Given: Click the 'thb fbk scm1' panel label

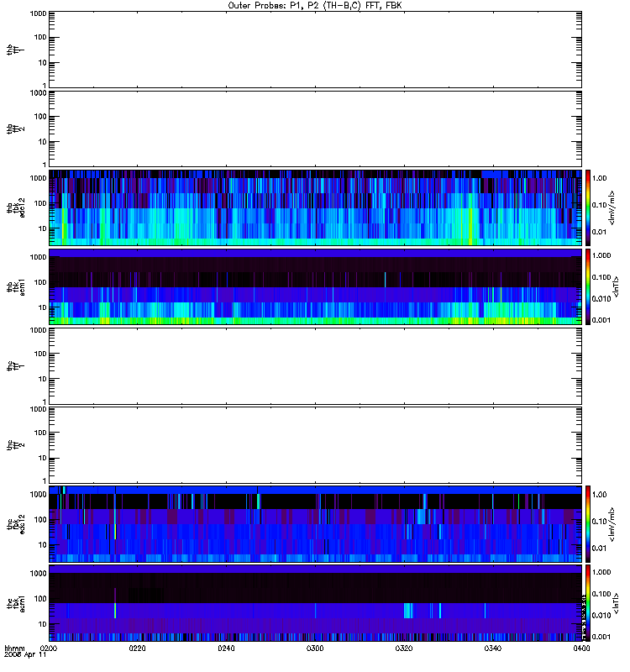Looking at the screenshot, I should (15, 287).
